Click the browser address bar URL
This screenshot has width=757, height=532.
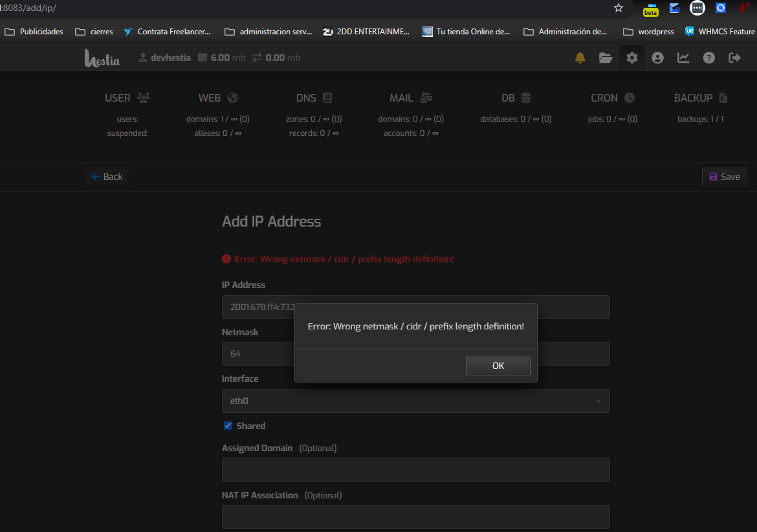[29, 8]
